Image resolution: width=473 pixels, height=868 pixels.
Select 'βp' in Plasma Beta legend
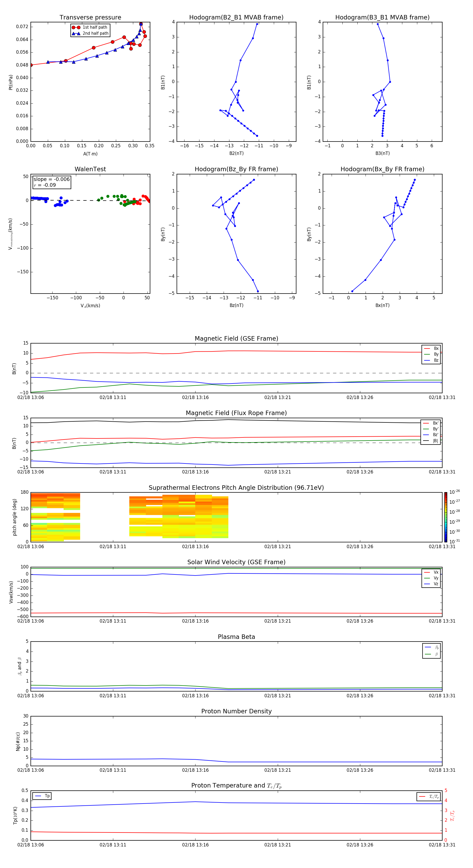click(x=432, y=647)
